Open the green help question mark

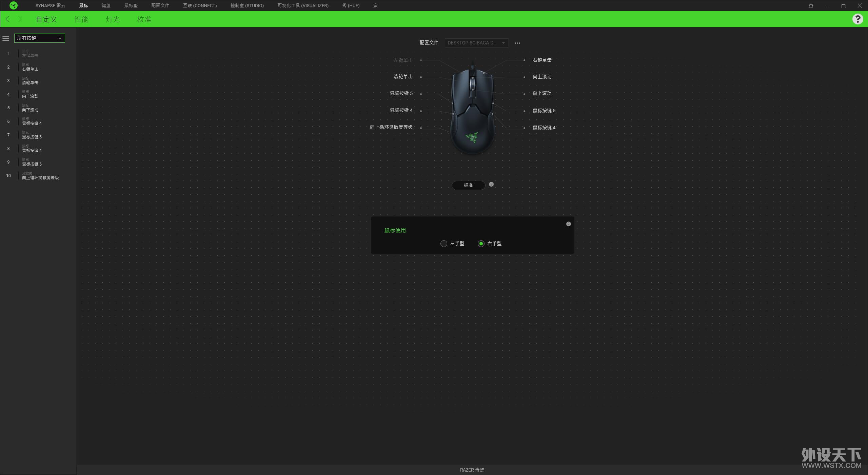pyautogui.click(x=857, y=19)
